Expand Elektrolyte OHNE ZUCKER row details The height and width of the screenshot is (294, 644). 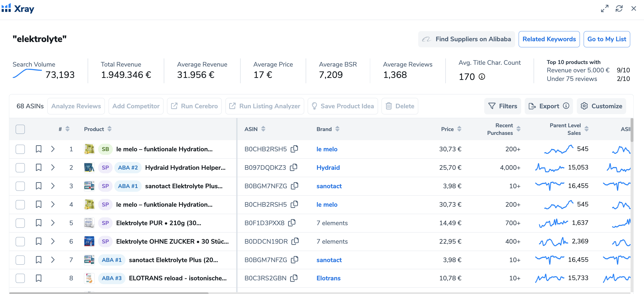coord(53,241)
